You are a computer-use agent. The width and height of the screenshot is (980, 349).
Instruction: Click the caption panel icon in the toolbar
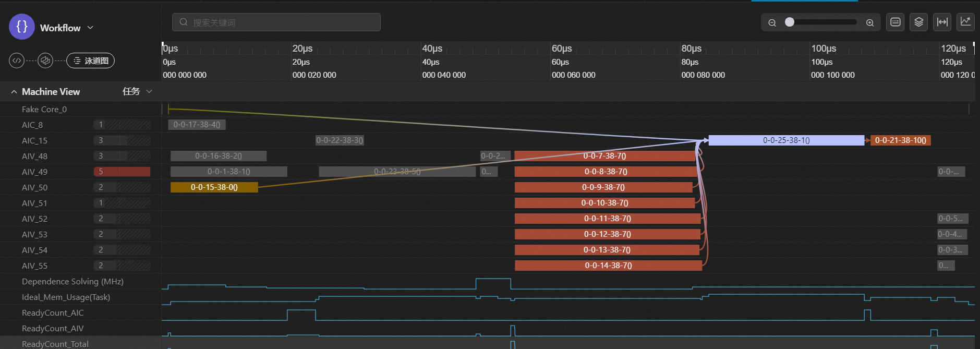pyautogui.click(x=896, y=22)
